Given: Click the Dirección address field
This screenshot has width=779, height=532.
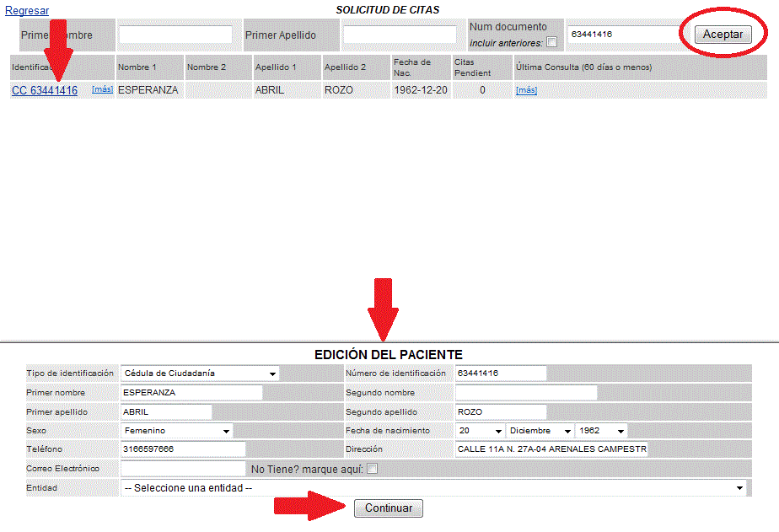Looking at the screenshot, I should pyautogui.click(x=551, y=449).
